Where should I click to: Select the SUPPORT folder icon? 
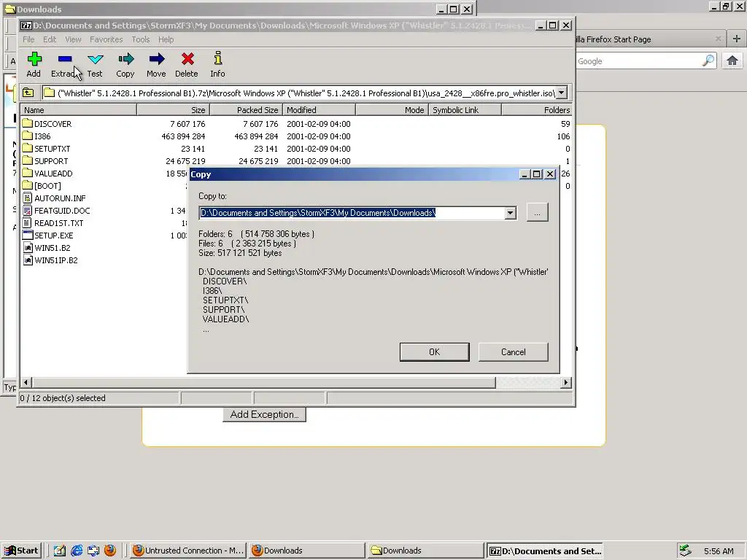[x=28, y=160]
